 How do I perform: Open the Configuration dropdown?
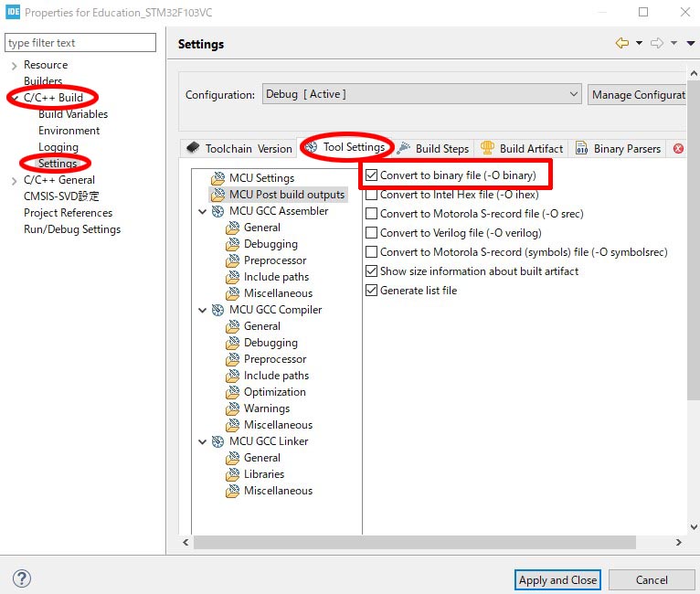click(x=421, y=94)
